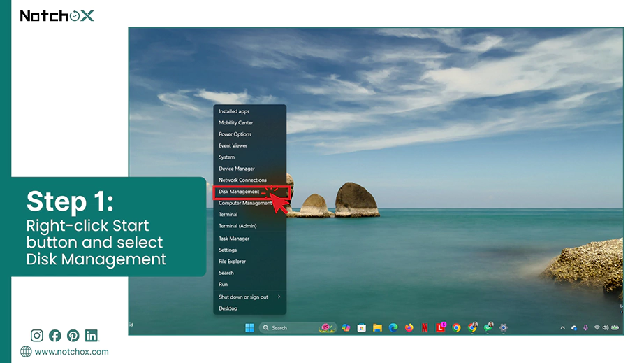This screenshot has height=363, width=644.
Task: Launch Firefox from the taskbar
Action: point(409,328)
